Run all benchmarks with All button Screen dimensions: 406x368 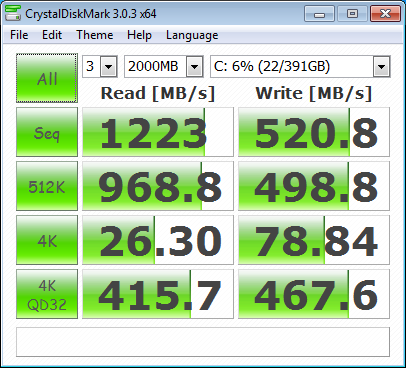[47, 78]
